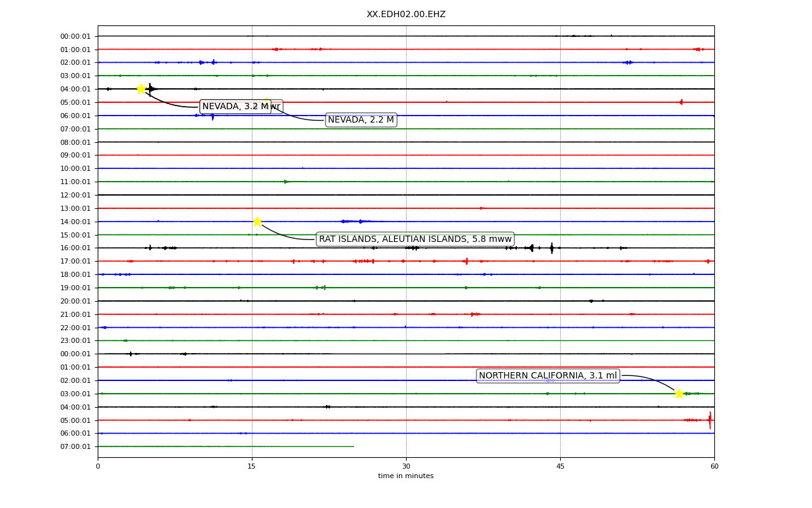The image size is (812, 508).
Task: Click the large red spike on 05:00:01 trace end
Action: pos(710,420)
